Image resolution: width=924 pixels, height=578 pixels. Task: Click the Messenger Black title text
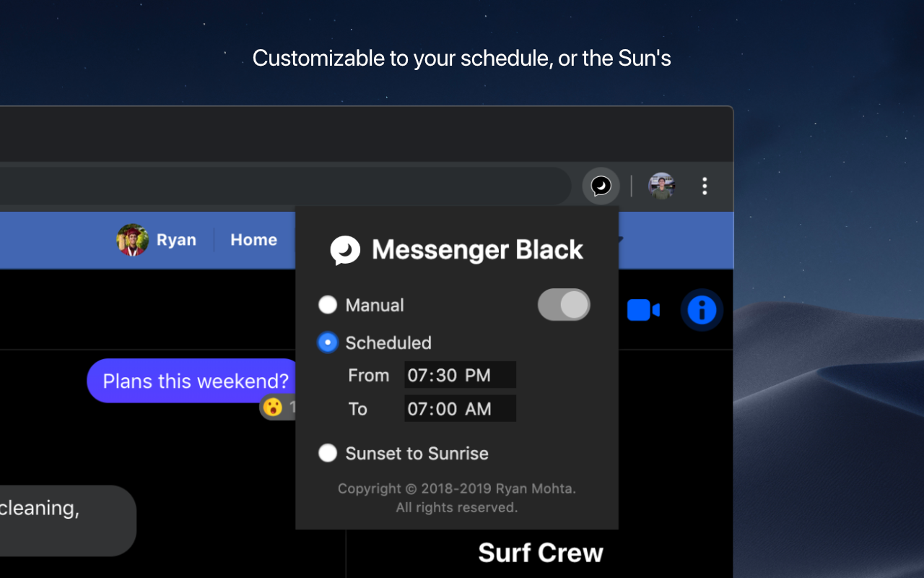477,250
